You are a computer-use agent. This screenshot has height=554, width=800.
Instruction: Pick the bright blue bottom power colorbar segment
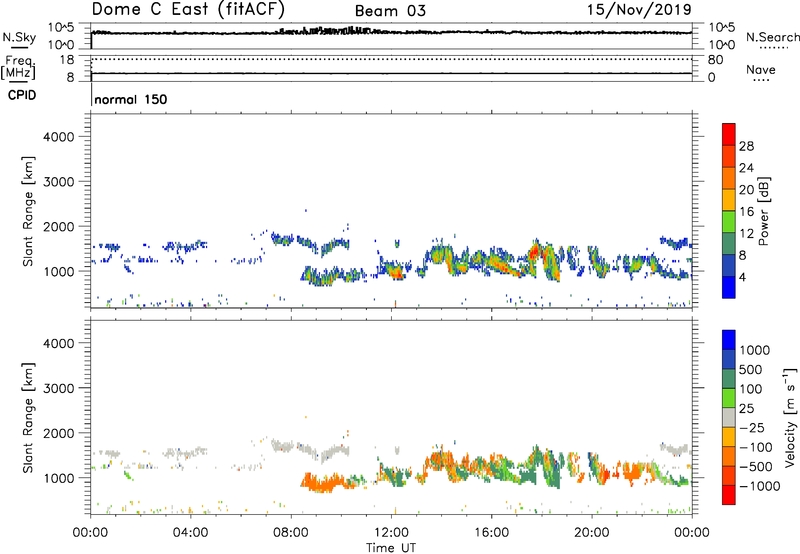729,287
